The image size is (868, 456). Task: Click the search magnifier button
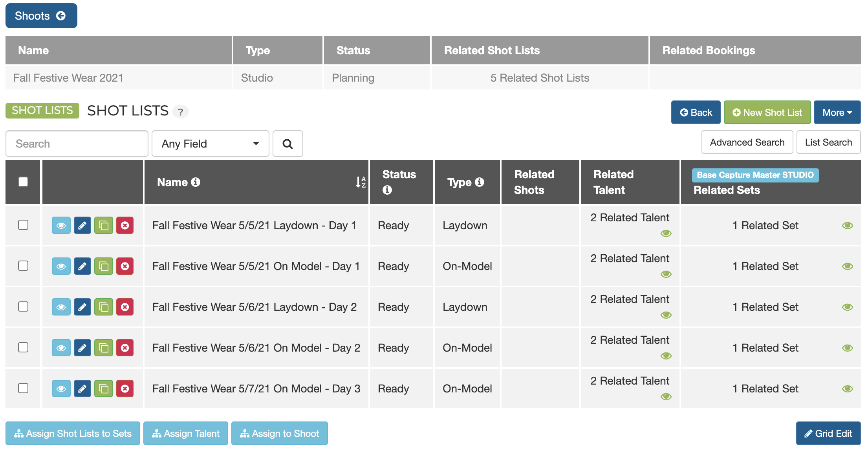(288, 144)
